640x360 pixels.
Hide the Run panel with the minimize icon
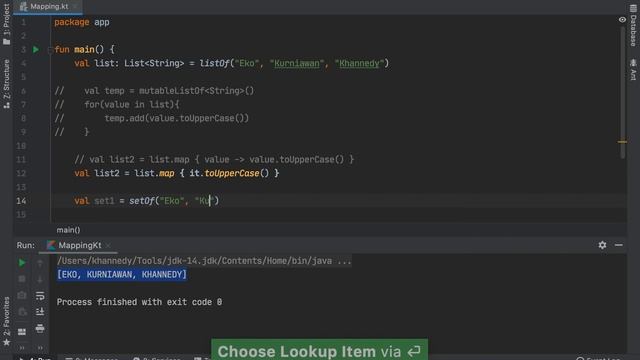[x=619, y=245]
